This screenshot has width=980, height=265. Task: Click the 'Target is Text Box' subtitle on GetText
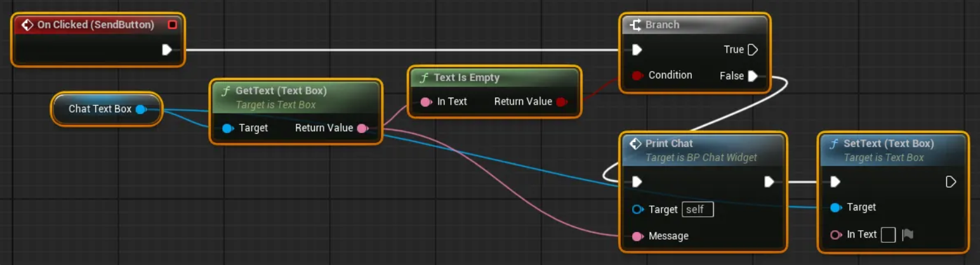tap(275, 105)
